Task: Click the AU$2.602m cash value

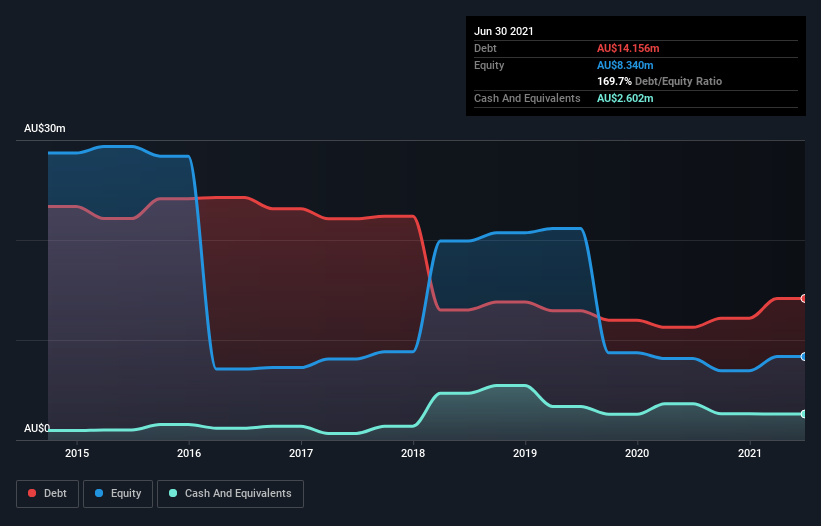Action: pos(625,98)
